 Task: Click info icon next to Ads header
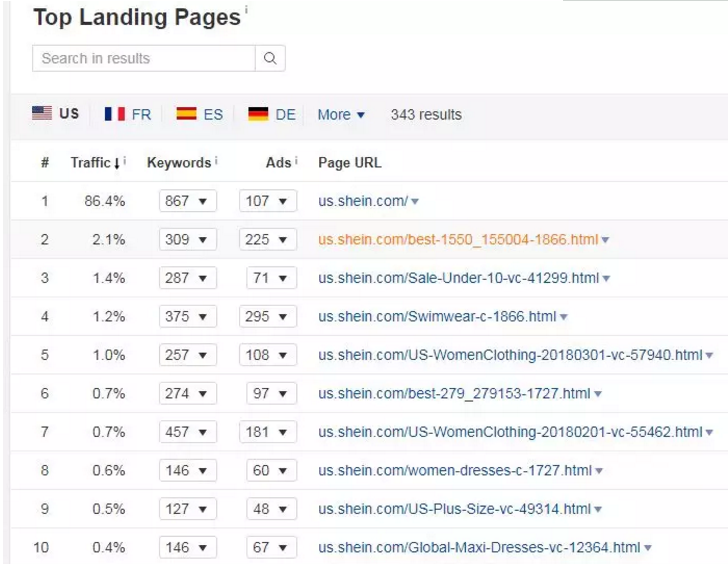(x=296, y=161)
